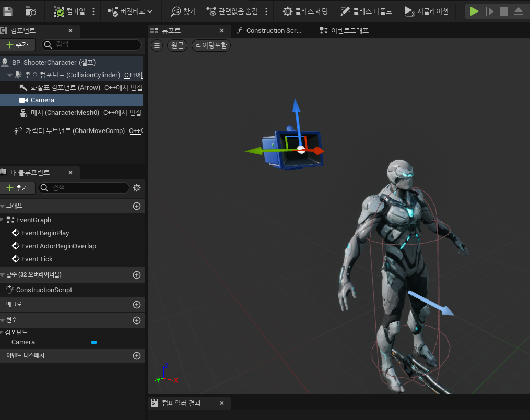Open the 이벤트그래프 tab
This screenshot has width=530, height=420.
(344, 30)
